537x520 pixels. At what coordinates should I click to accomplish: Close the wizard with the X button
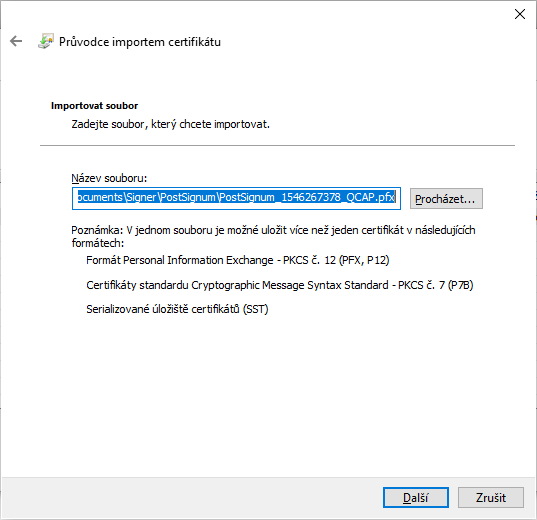tap(520, 14)
